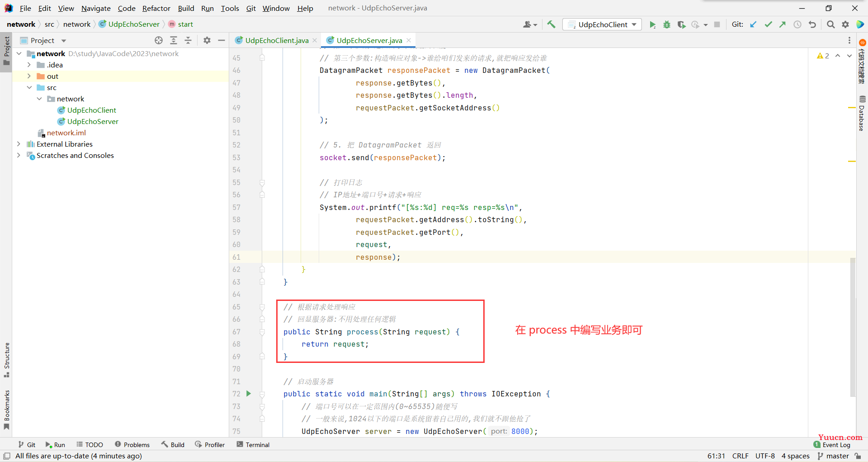Toggle the Bookmarks tool window
The height and width of the screenshot is (462, 868).
tap(6, 410)
